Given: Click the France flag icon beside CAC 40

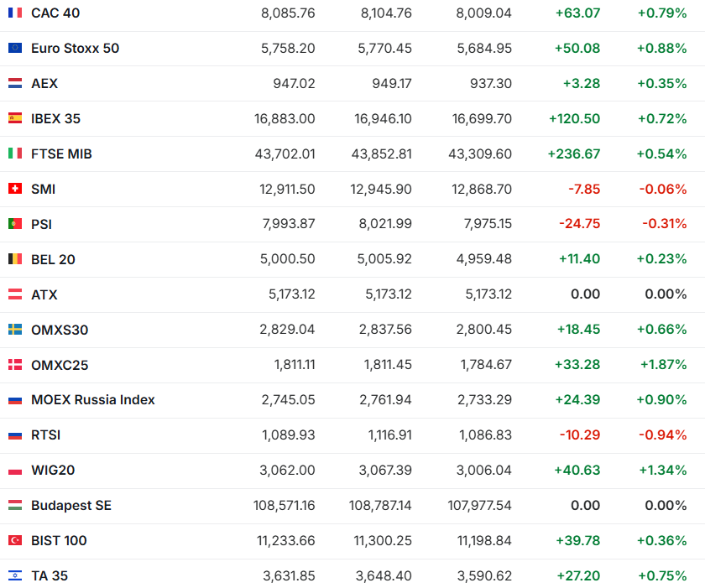Looking at the screenshot, I should [15, 13].
